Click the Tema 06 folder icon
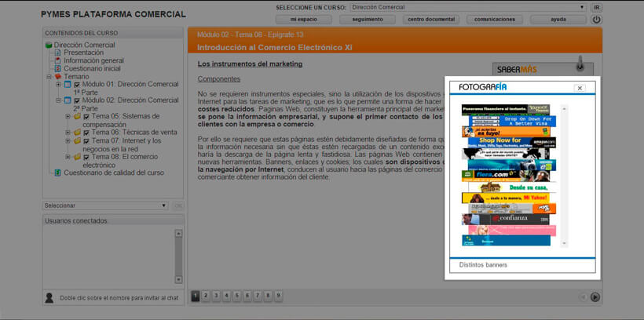The height and width of the screenshot is (320, 644). click(77, 133)
